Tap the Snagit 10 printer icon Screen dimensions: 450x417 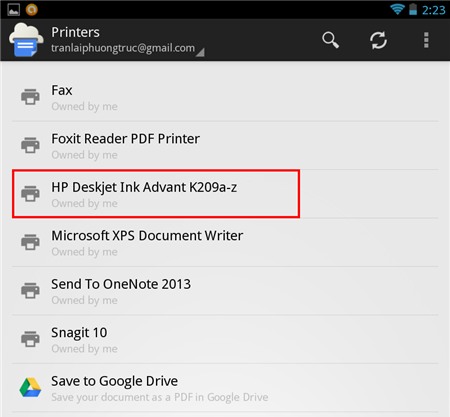point(30,339)
